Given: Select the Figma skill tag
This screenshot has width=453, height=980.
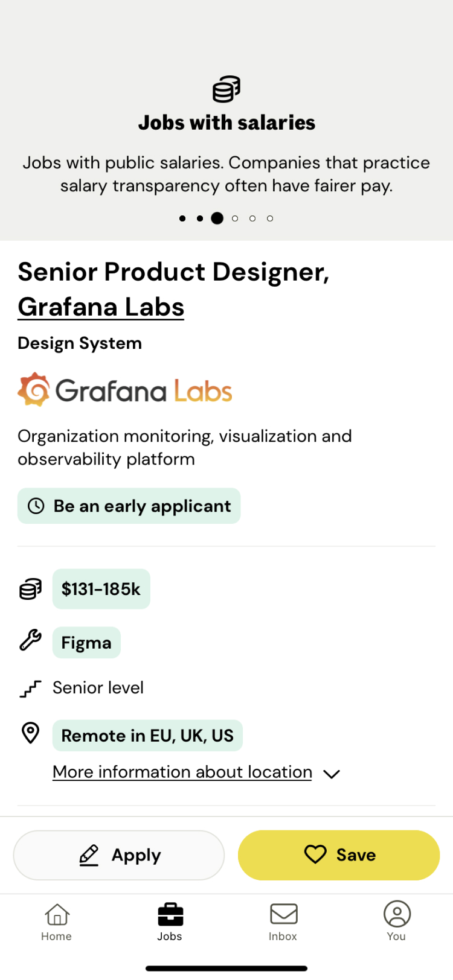Looking at the screenshot, I should [86, 643].
